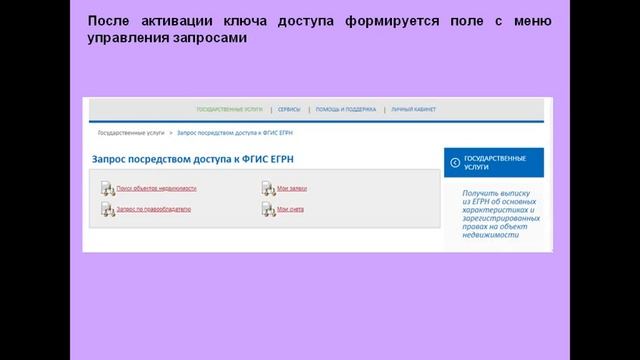Click sidebar text 'Получить выписку из ЕГРН...'
This screenshot has height=360, width=640.
(x=501, y=214)
